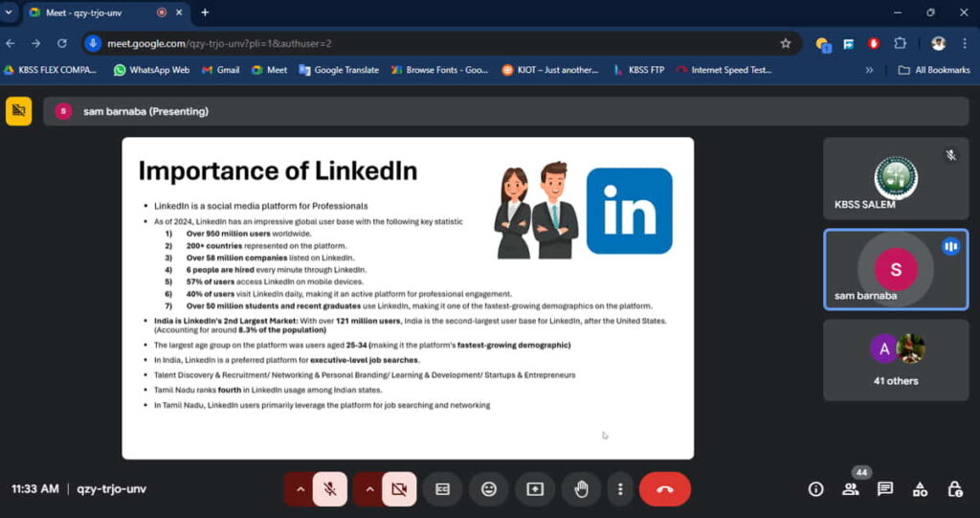Screen dimensions: 980x518
Task: Open the red extension icon
Action: [874, 44]
